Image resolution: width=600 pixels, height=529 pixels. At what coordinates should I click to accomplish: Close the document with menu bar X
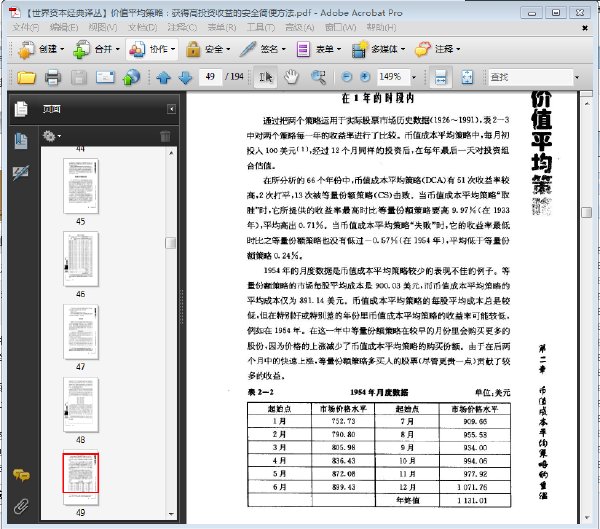(585, 28)
